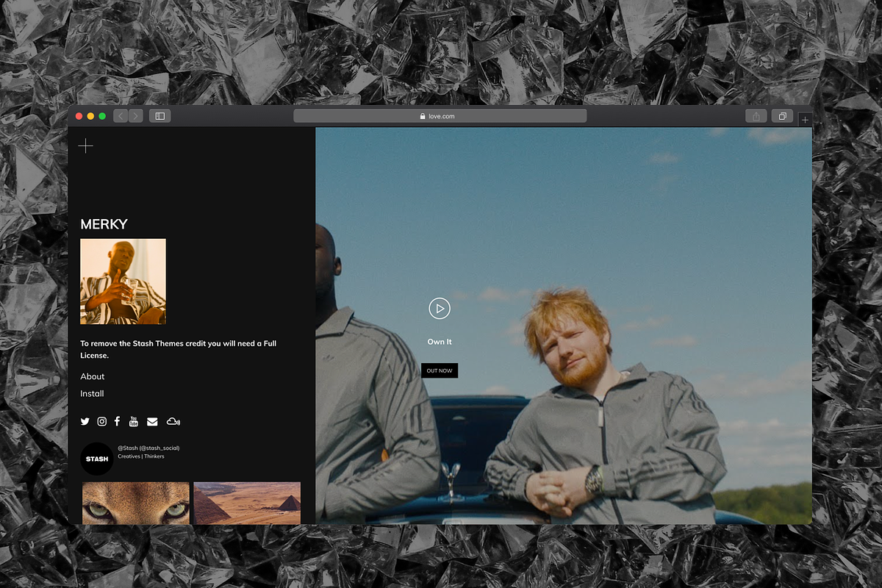Viewport: 882px width, 588px height.
Task: Open the lion eyes photo thumbnail
Action: tap(136, 503)
